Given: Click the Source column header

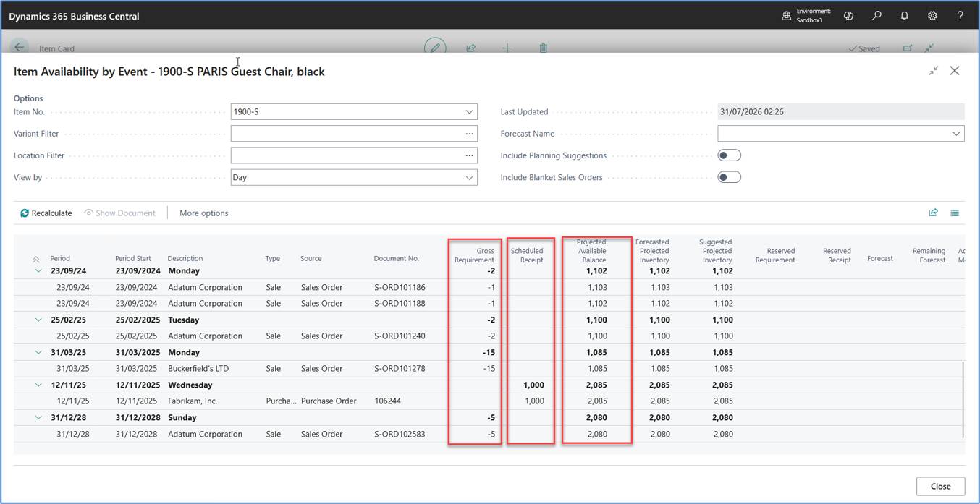Looking at the screenshot, I should (x=311, y=258).
